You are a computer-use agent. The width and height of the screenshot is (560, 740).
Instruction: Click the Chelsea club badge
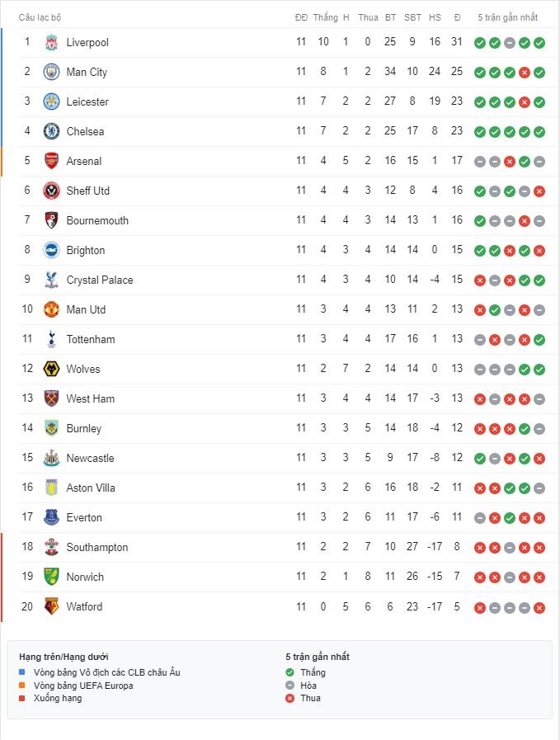pyautogui.click(x=51, y=131)
